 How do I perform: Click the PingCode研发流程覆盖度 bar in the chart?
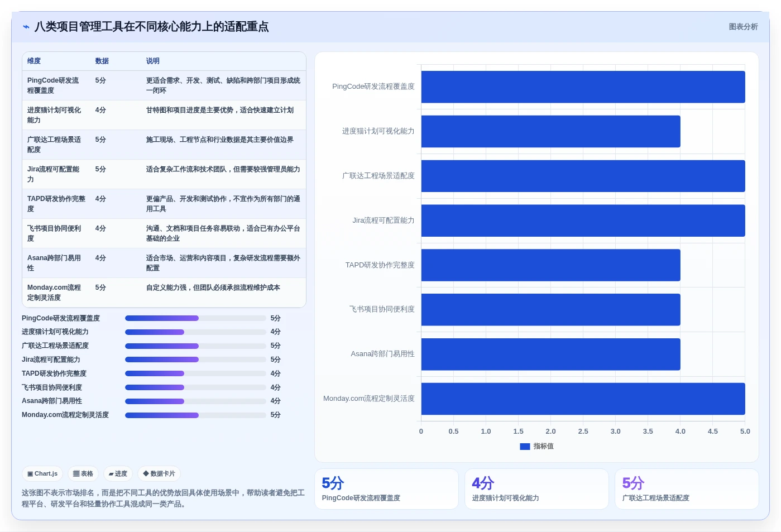[583, 87]
